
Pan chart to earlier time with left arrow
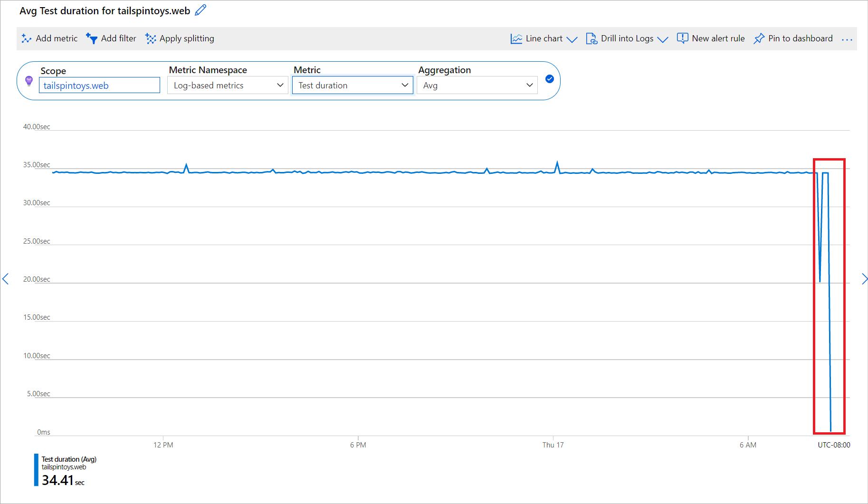coord(6,279)
